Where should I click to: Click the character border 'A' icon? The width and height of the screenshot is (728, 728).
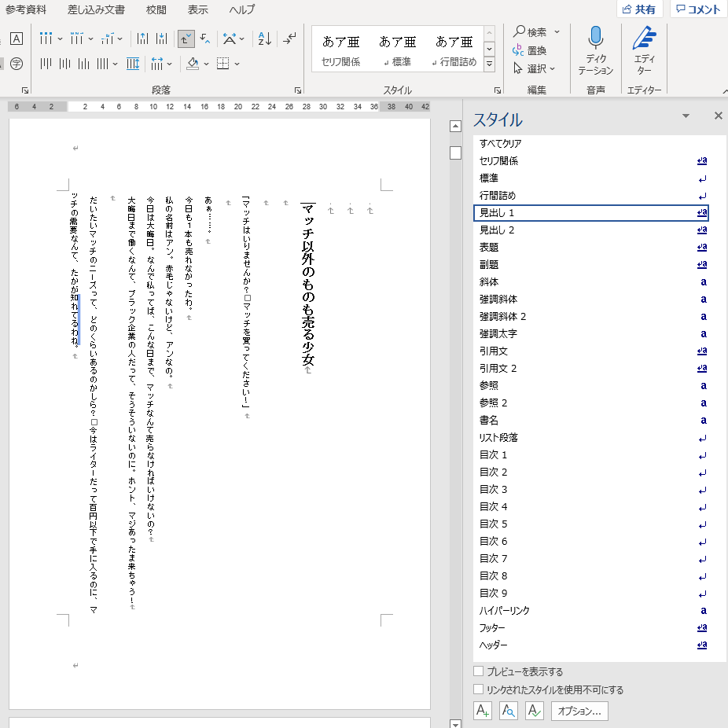[17, 39]
